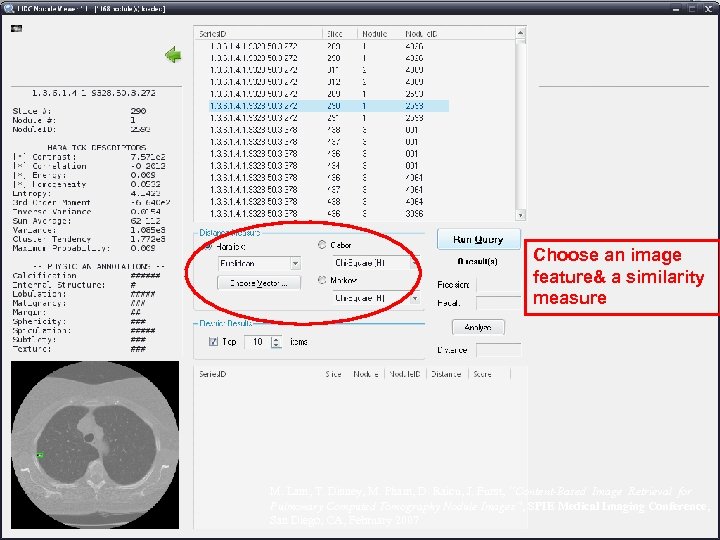
Task: Click the small icon above the descriptor panel
Action: point(17,28)
